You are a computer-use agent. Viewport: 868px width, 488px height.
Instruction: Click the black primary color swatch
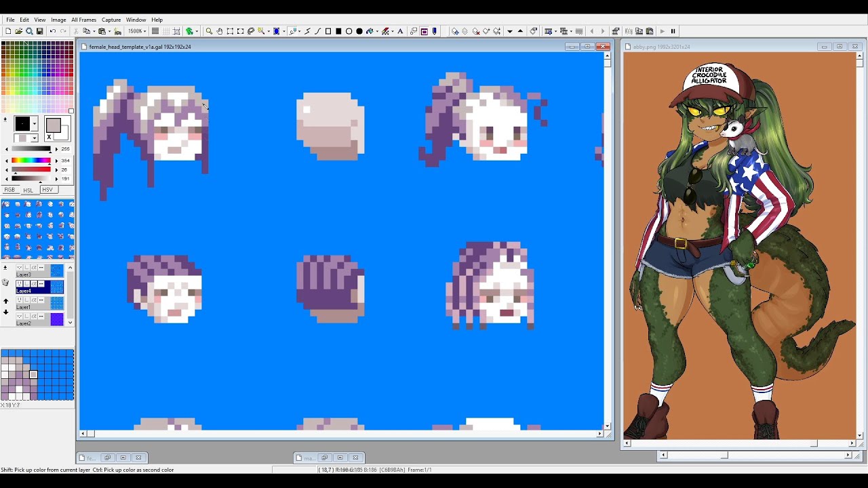22,124
